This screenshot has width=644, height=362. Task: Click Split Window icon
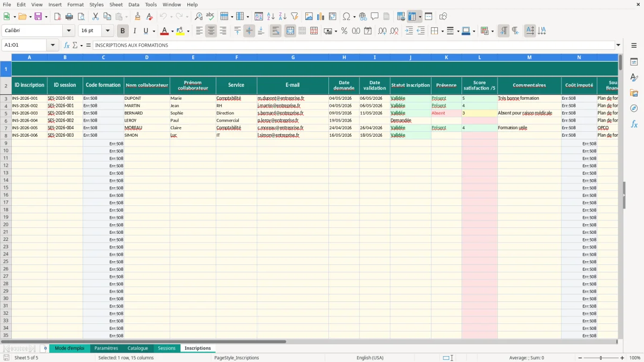[x=428, y=17]
